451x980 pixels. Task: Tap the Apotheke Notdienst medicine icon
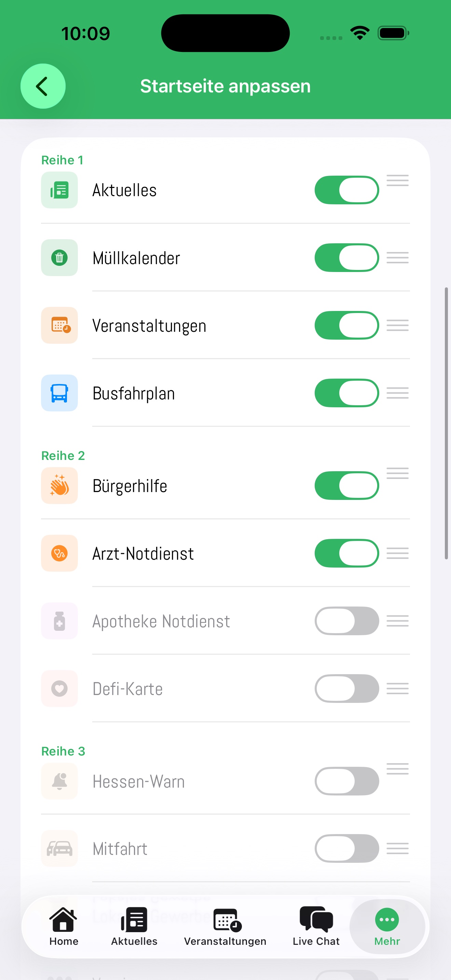tap(59, 621)
